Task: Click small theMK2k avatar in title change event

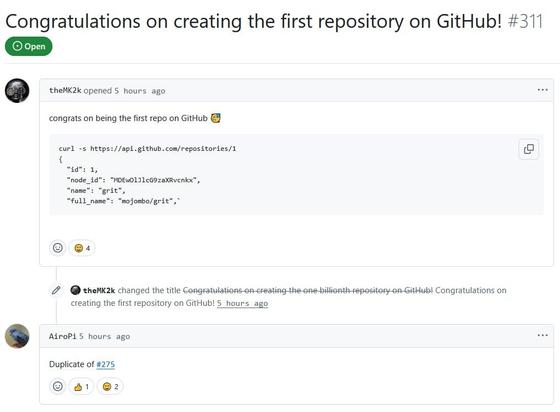Action: tap(75, 290)
